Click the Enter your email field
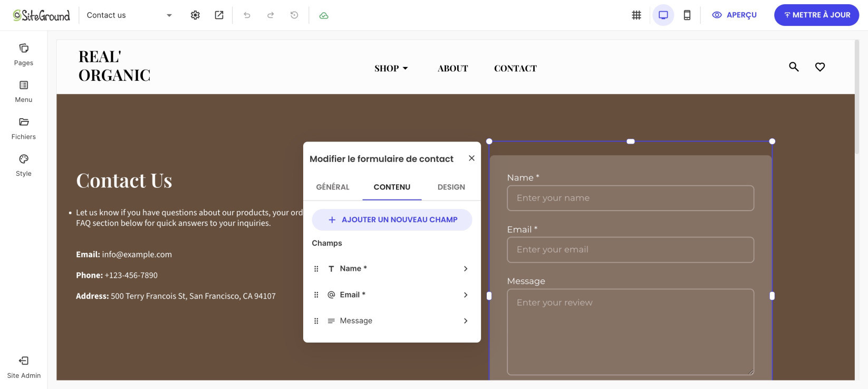This screenshot has width=868, height=389. point(631,250)
